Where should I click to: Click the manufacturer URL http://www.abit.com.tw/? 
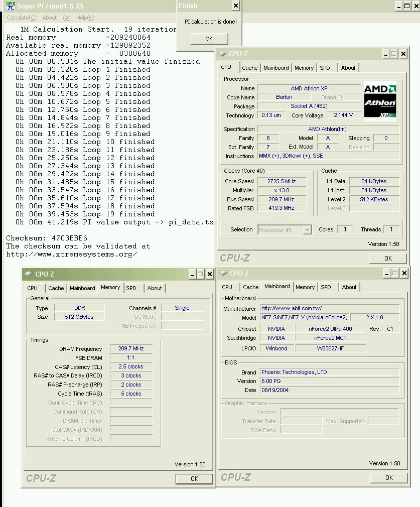[x=330, y=309]
